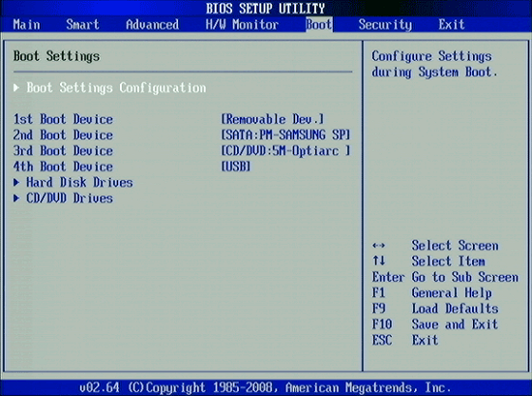Switch to the Exit tab
This screenshot has height=396, width=532.
(452, 25)
